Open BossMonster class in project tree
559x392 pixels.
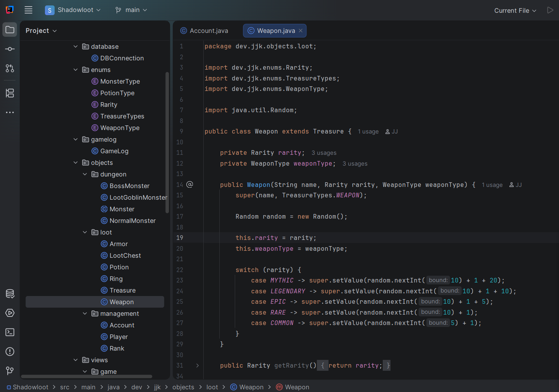point(125,186)
